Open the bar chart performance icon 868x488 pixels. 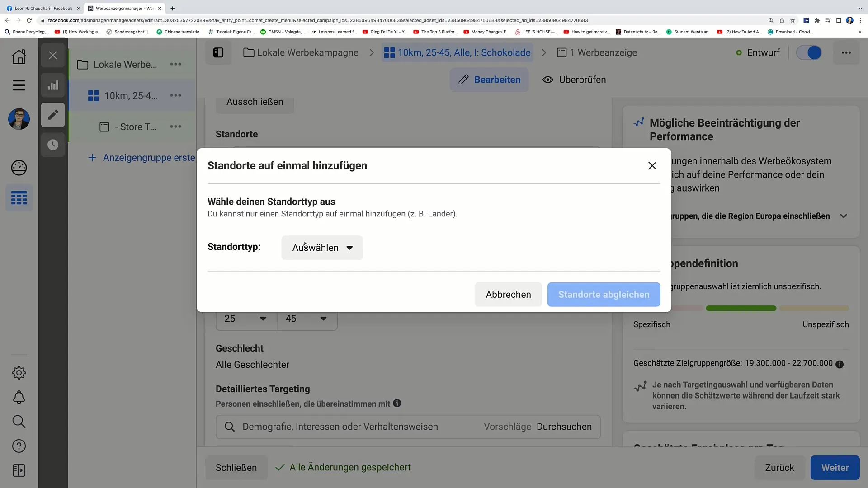[53, 85]
